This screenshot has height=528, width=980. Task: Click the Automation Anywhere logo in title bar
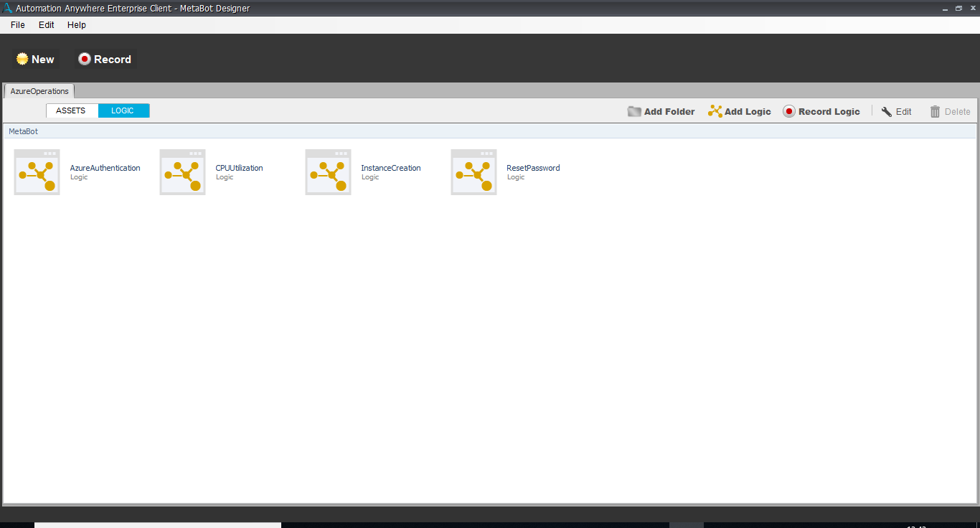tap(8, 8)
